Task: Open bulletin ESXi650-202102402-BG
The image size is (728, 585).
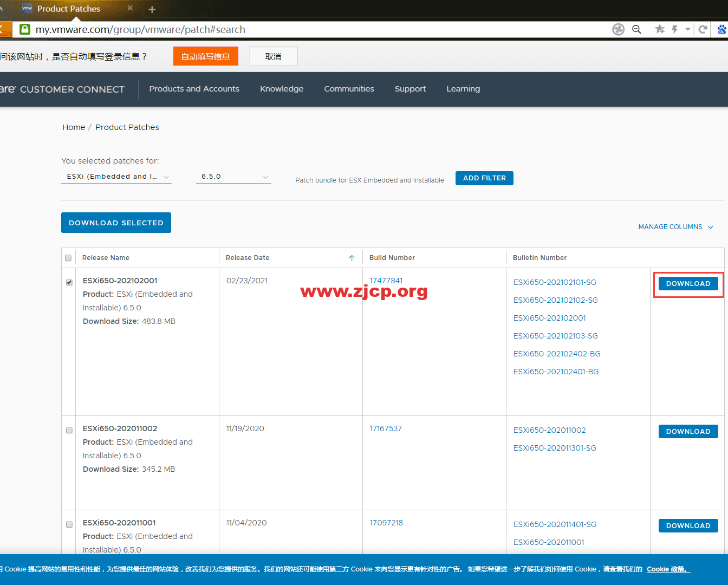Action: pyautogui.click(x=557, y=354)
